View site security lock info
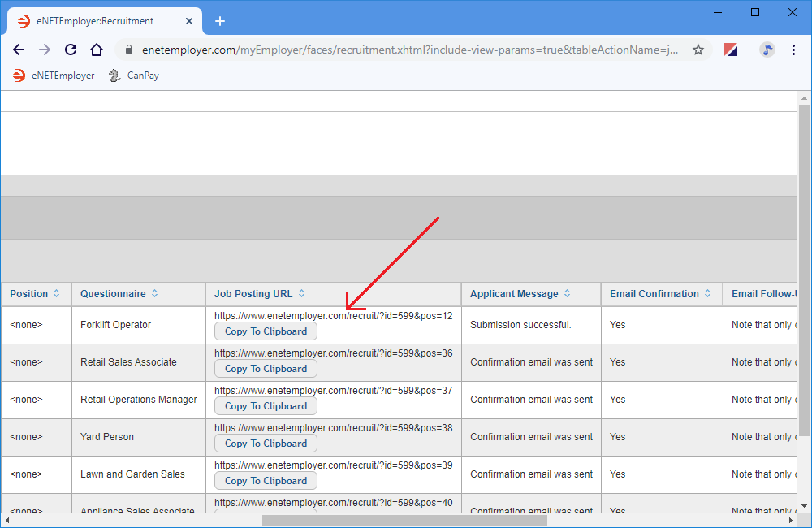This screenshot has width=812, height=528. [x=128, y=50]
